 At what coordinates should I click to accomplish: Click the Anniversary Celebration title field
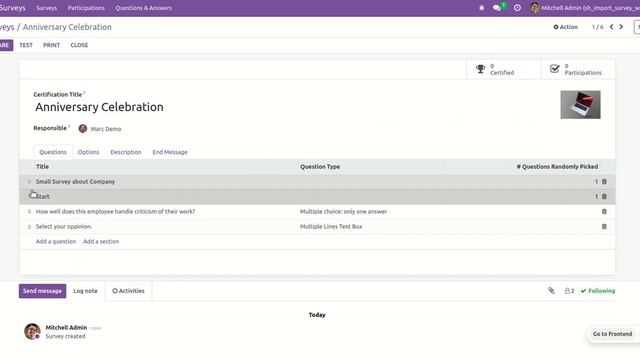coord(99,107)
